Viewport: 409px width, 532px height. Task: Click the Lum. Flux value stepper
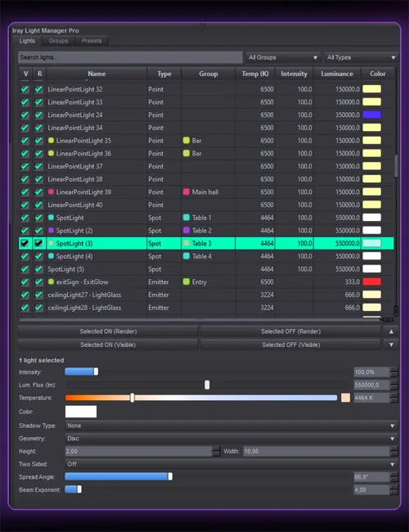pos(393,385)
